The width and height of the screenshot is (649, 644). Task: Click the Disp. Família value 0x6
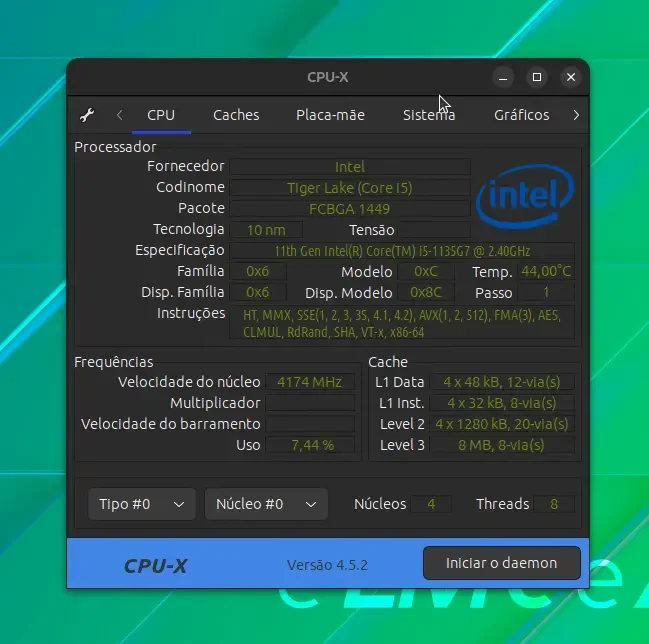click(258, 293)
